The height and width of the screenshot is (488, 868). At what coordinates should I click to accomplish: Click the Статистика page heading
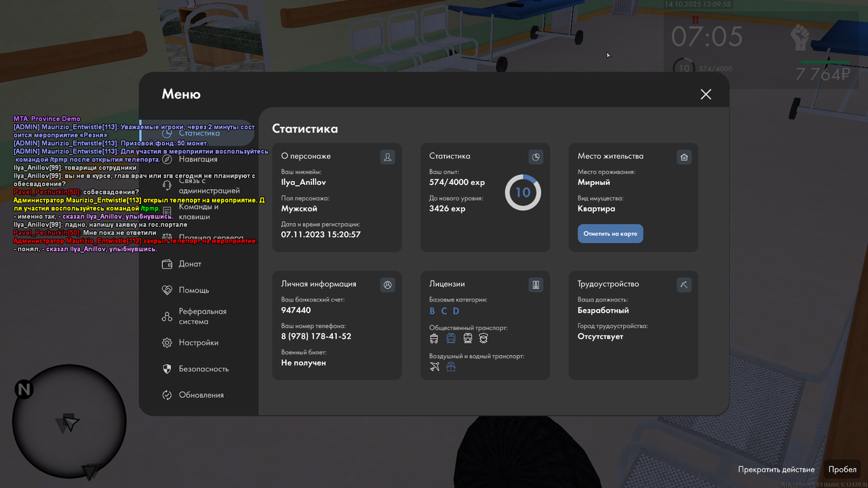(x=305, y=129)
